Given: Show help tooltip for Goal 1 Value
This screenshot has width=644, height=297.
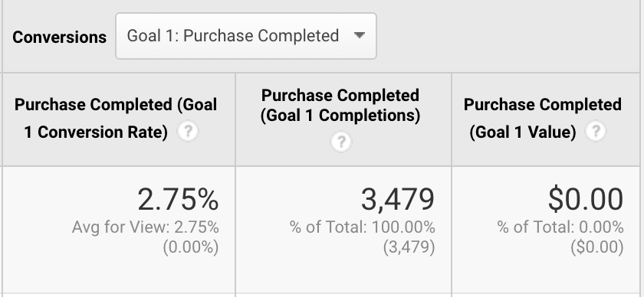Looking at the screenshot, I should click(x=596, y=132).
